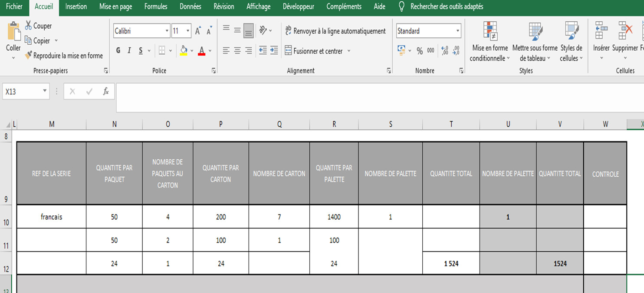Toggle Renvoyer à la ligne automatiquement
Image resolution: width=644 pixels, height=293 pixels.
(x=335, y=31)
